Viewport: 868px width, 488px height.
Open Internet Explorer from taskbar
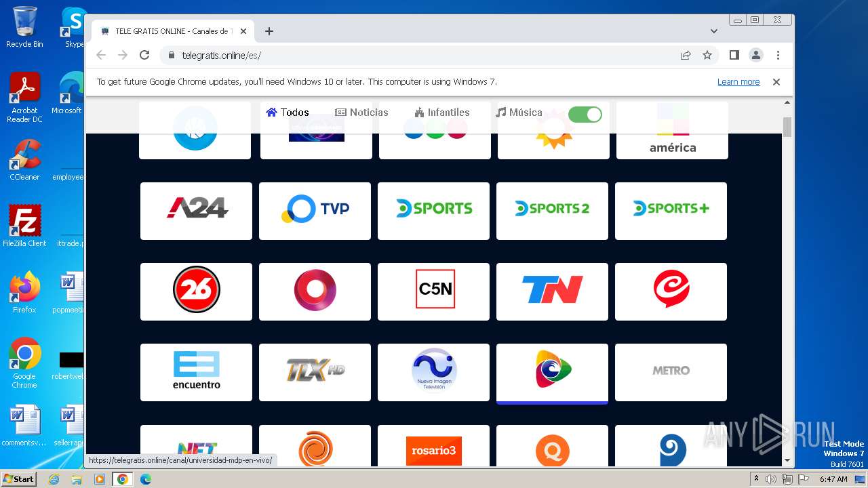[54, 479]
